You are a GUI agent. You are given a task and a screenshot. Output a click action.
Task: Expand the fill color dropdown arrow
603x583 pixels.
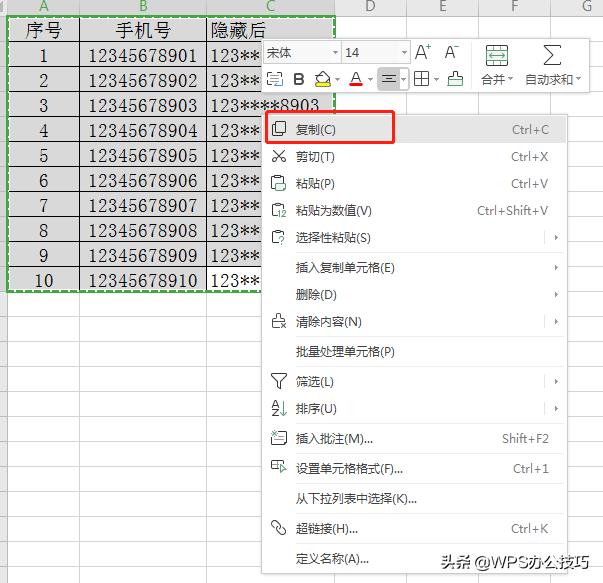coord(337,80)
